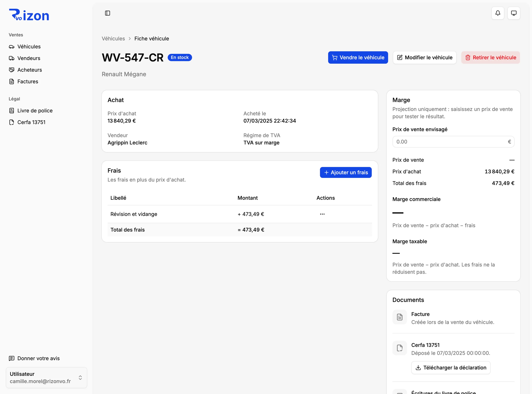Click TVA sur marge value

pyautogui.click(x=261, y=143)
